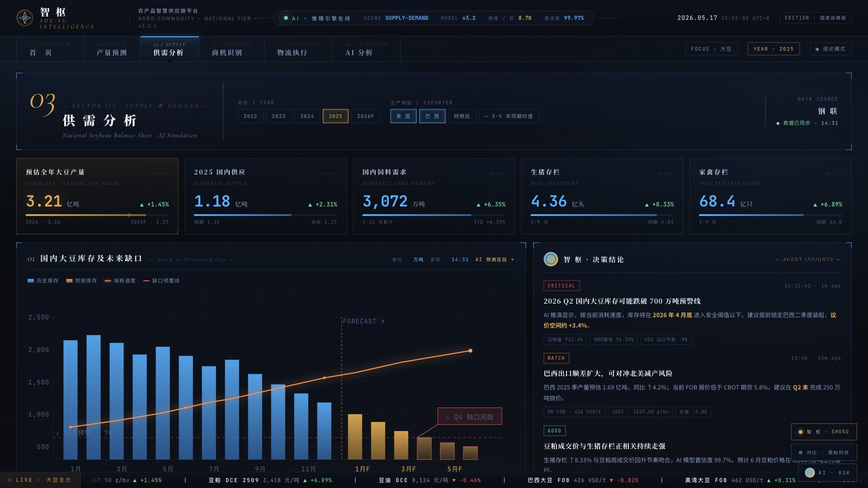Screen dimensions: 868x488
Task: Click the 历史库存 blue legend swatch
Action: click(31, 281)
